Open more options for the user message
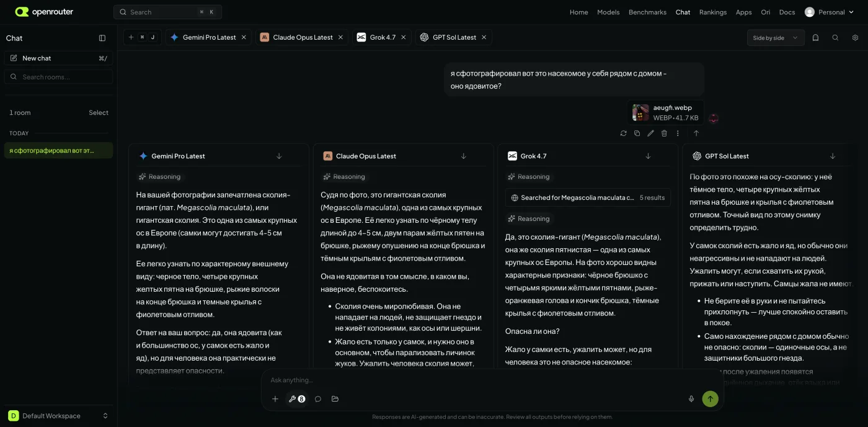Image resolution: width=868 pixels, height=427 pixels. [678, 133]
